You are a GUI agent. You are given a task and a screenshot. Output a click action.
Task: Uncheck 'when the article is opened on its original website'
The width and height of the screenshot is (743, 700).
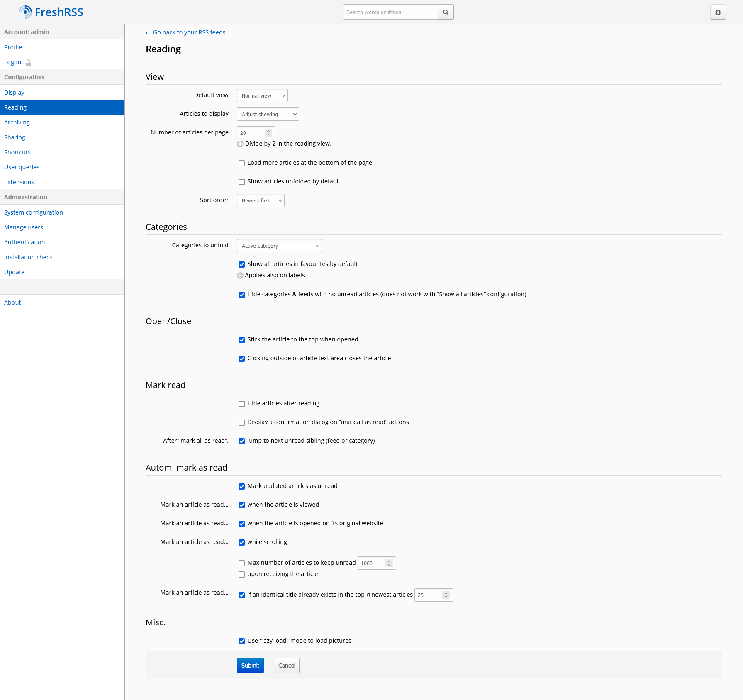point(241,524)
